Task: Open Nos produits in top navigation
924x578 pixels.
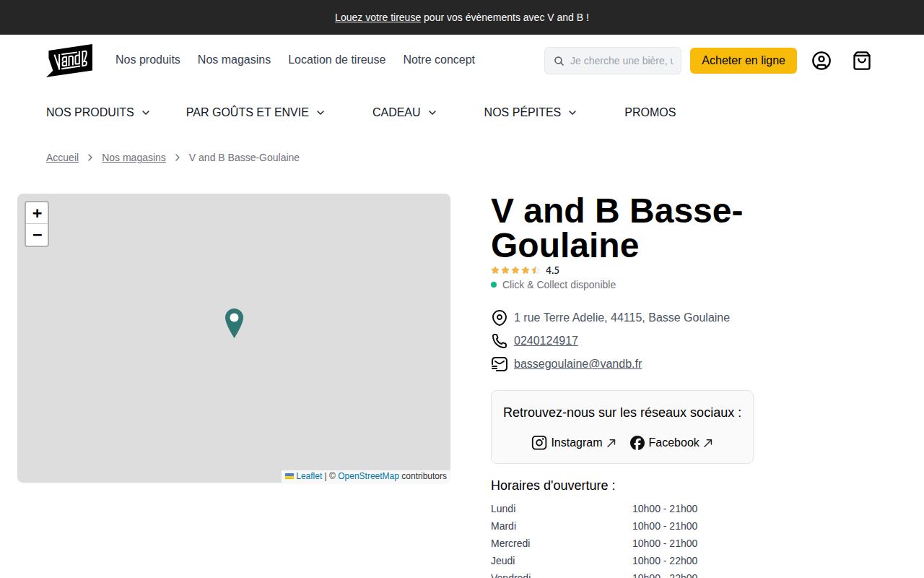Action: (148, 59)
